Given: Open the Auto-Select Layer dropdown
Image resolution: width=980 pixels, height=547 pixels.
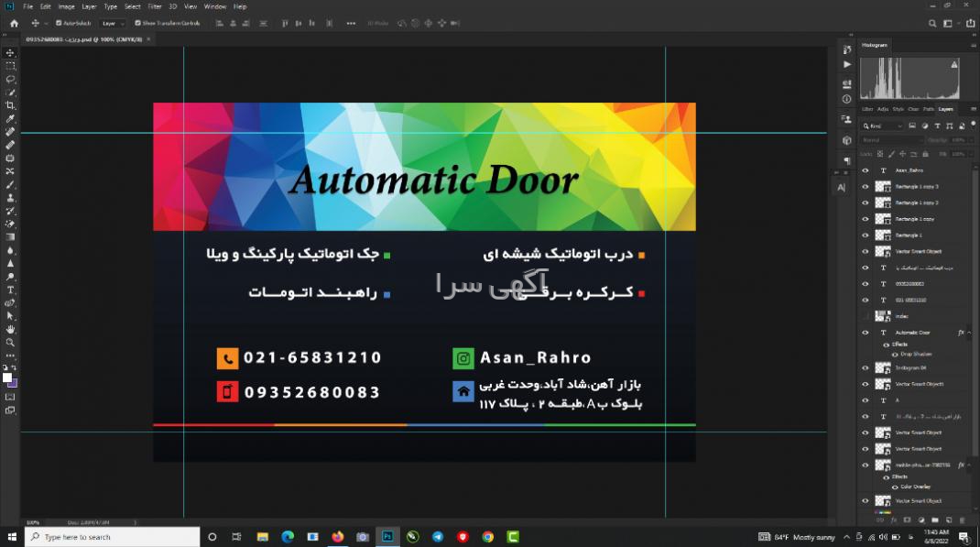Looking at the screenshot, I should tap(112, 23).
